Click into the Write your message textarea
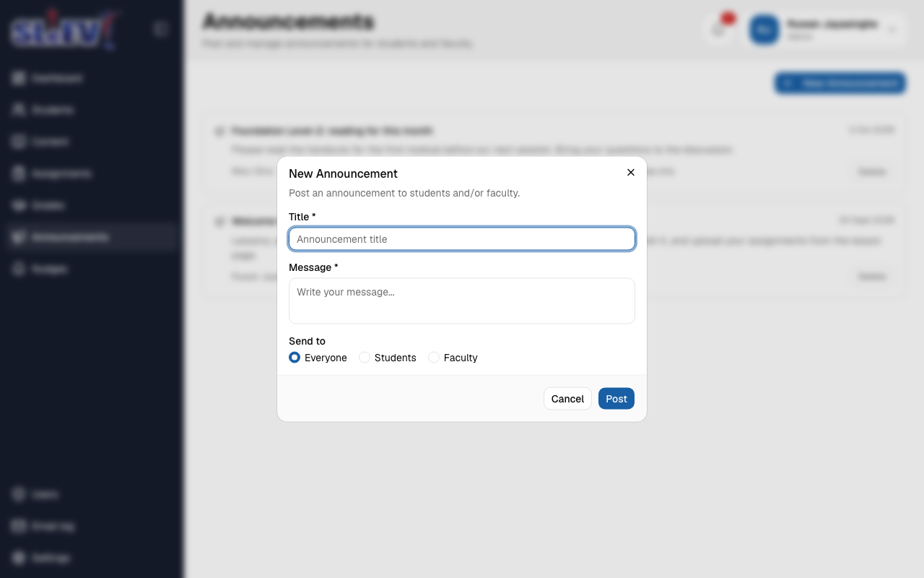Screen dimensions: 924x578 point(462,301)
